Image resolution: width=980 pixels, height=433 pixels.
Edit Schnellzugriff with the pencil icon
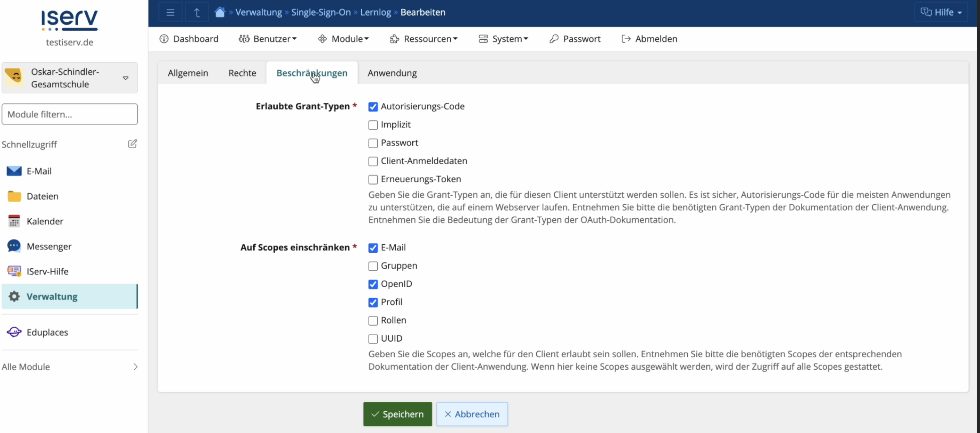pyautogui.click(x=132, y=144)
